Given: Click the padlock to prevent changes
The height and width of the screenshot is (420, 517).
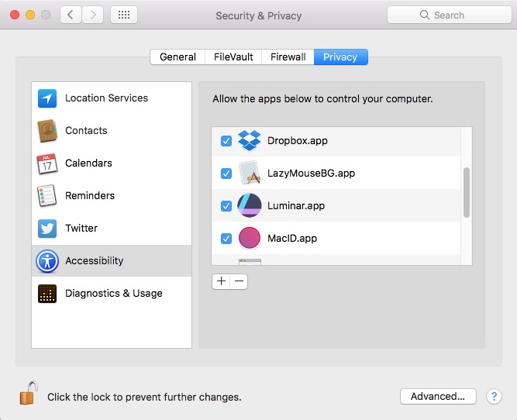Looking at the screenshot, I should pyautogui.click(x=29, y=393).
